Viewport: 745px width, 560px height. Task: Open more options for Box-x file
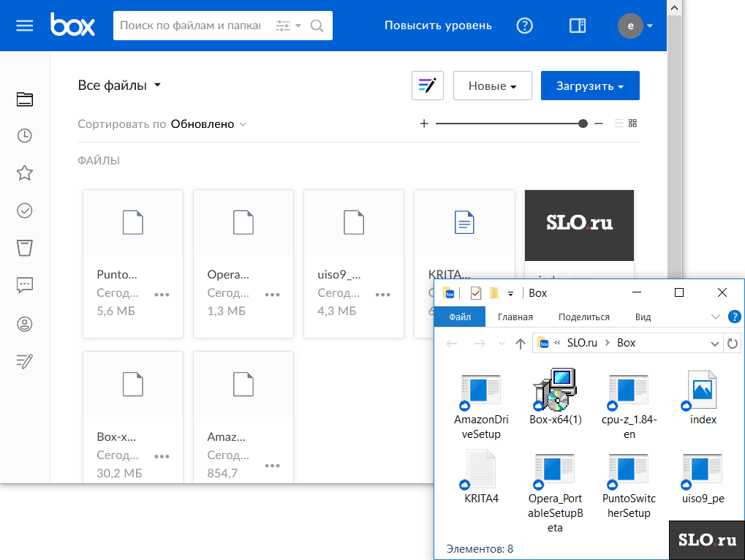pos(162,456)
